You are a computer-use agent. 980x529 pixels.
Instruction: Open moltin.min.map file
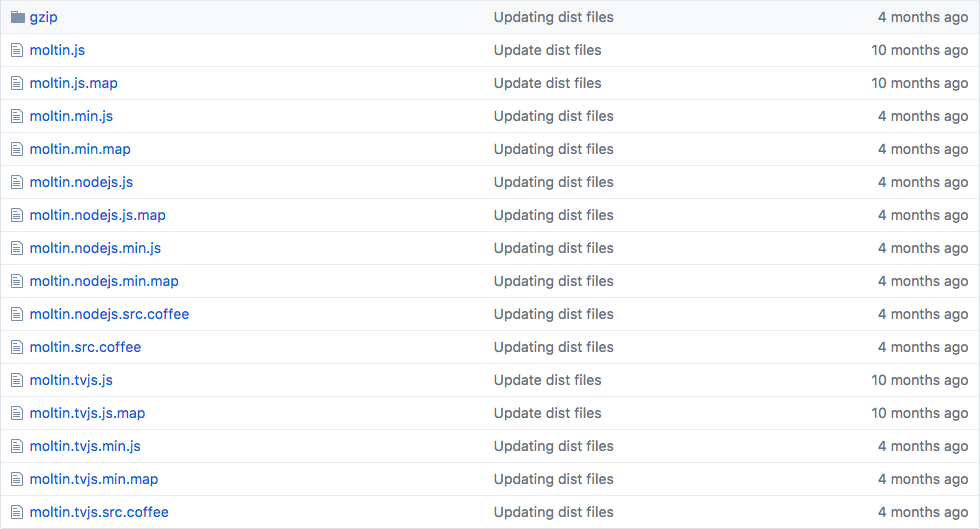80,149
